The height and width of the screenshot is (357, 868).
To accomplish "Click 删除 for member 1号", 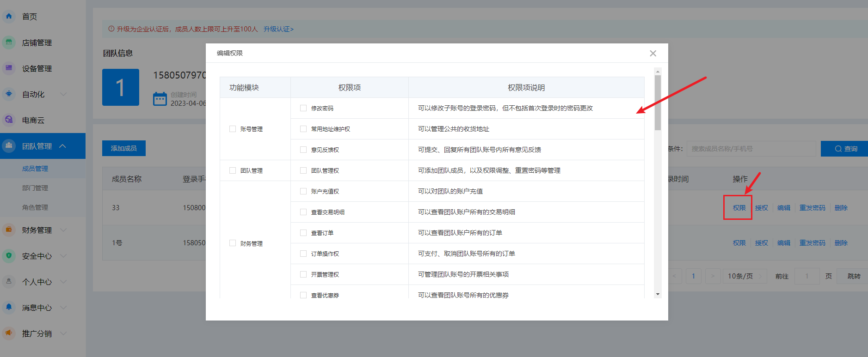I will (x=841, y=243).
